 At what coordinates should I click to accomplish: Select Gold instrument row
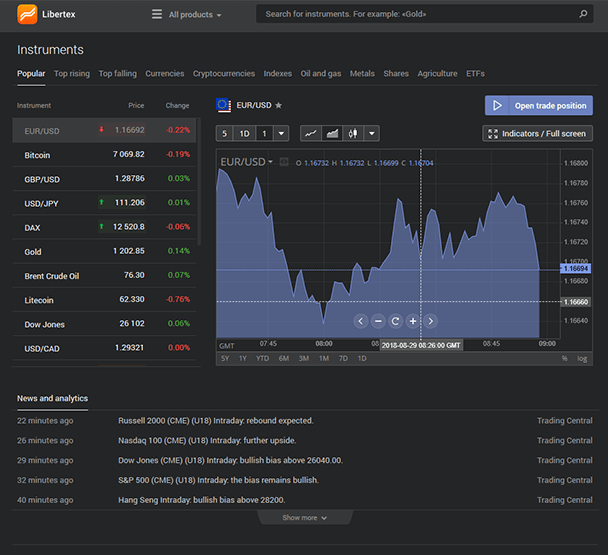(104, 251)
